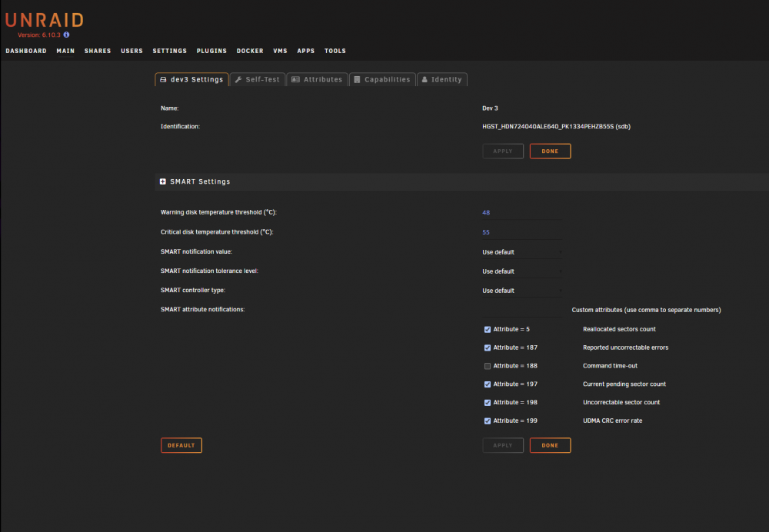Viewport: 769px width, 532px height.
Task: Click the 'Dev 3' name value
Action: (490, 108)
